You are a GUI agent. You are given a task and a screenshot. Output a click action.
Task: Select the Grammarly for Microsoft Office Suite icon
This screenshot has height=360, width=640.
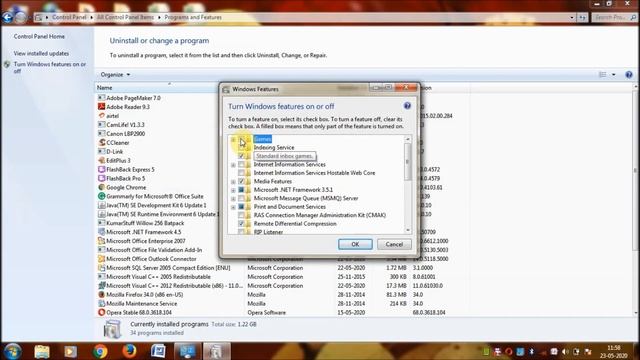(101, 196)
